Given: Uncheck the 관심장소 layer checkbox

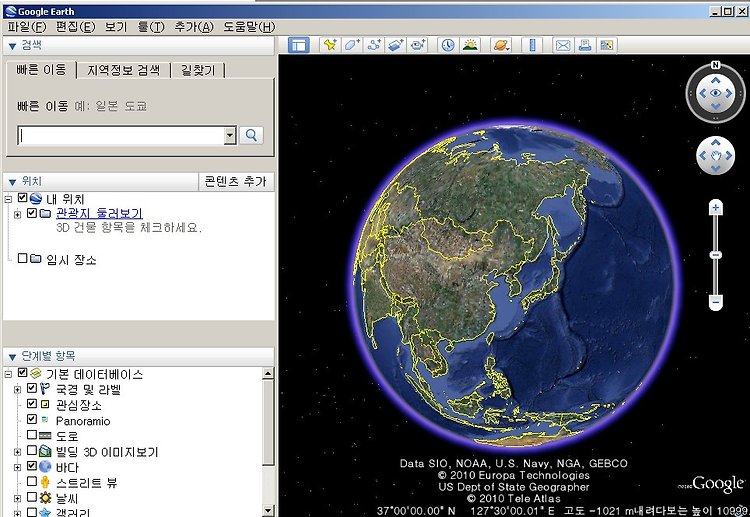Looking at the screenshot, I should click(32, 404).
